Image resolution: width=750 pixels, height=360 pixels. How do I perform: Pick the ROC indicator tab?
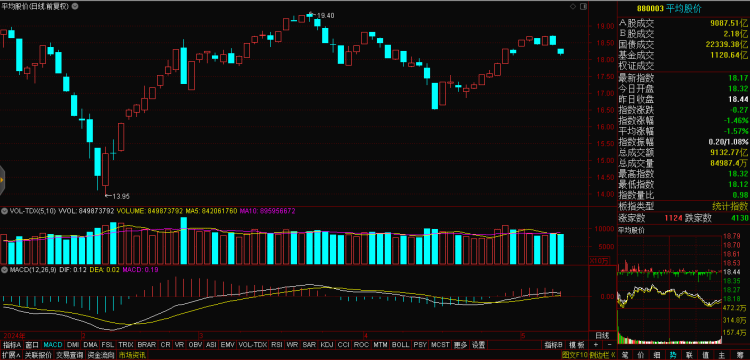(362, 344)
